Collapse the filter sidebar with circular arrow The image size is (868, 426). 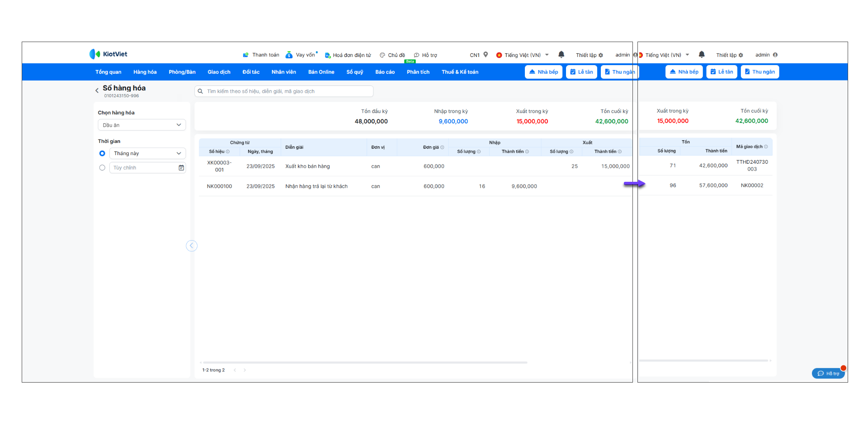pos(192,246)
